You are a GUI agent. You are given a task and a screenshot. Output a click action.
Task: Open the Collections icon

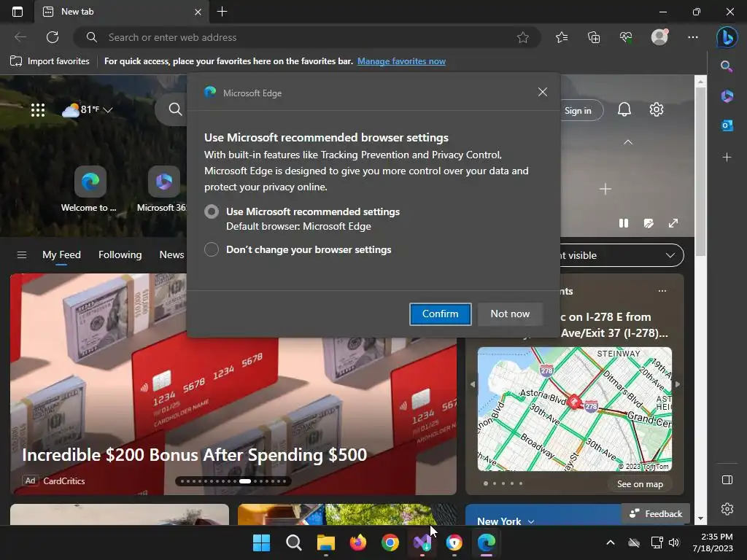point(594,37)
